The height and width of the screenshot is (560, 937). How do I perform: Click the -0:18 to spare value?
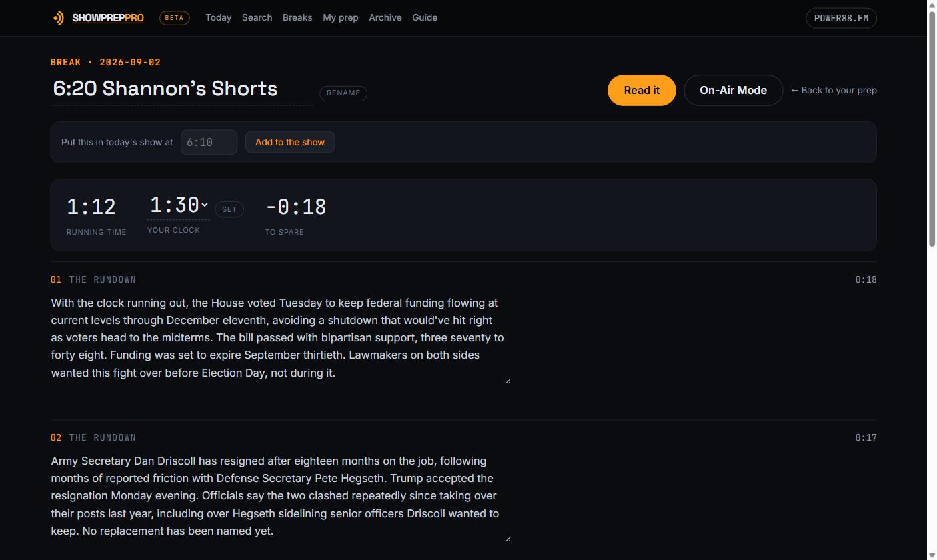(296, 207)
